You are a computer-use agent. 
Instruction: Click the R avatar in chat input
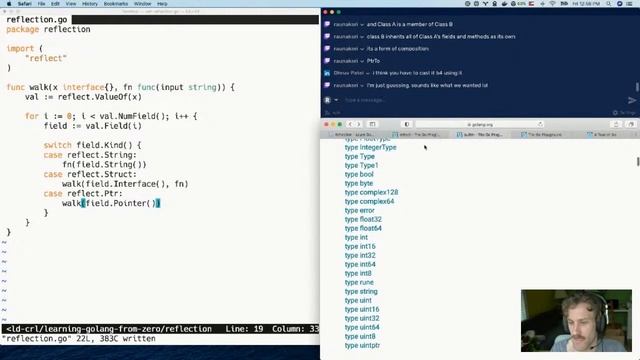coord(327,100)
